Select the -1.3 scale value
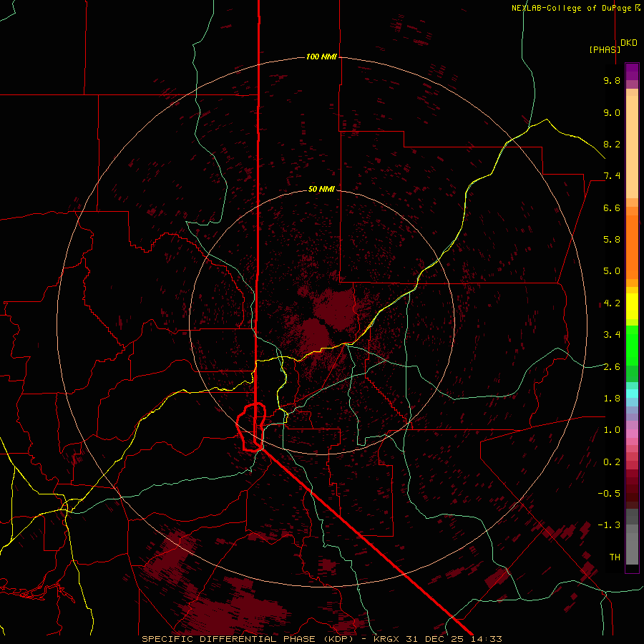 [x=609, y=525]
